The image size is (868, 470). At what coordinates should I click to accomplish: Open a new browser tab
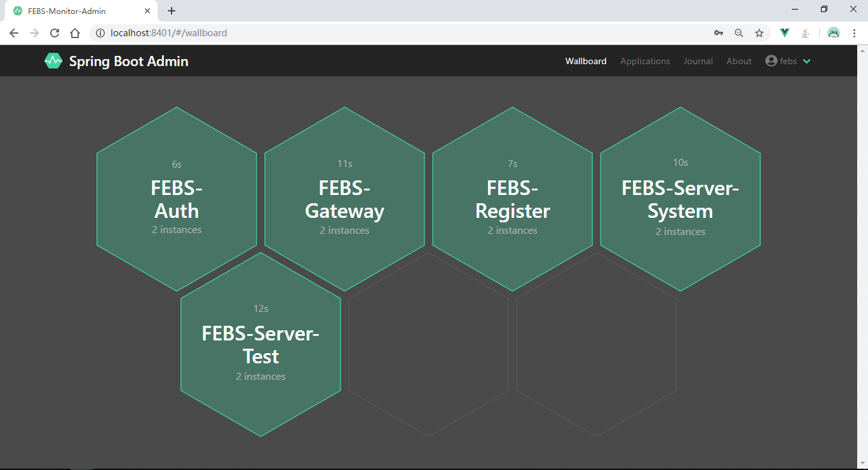point(172,11)
